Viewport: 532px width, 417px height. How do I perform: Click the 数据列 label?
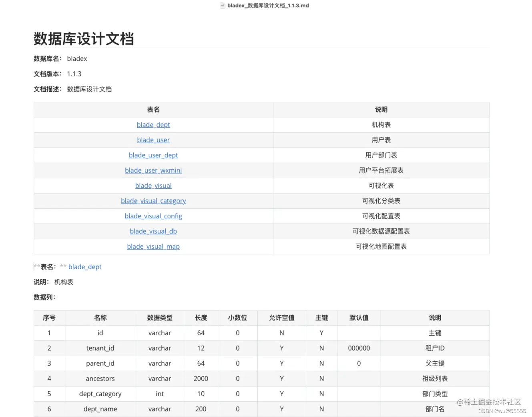(x=44, y=297)
